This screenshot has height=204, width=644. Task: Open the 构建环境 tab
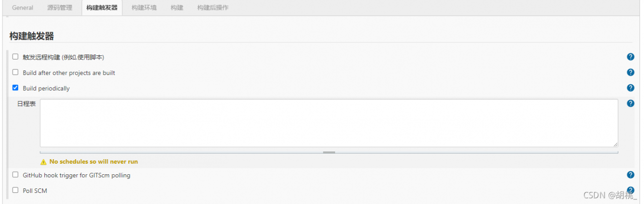[x=144, y=8]
